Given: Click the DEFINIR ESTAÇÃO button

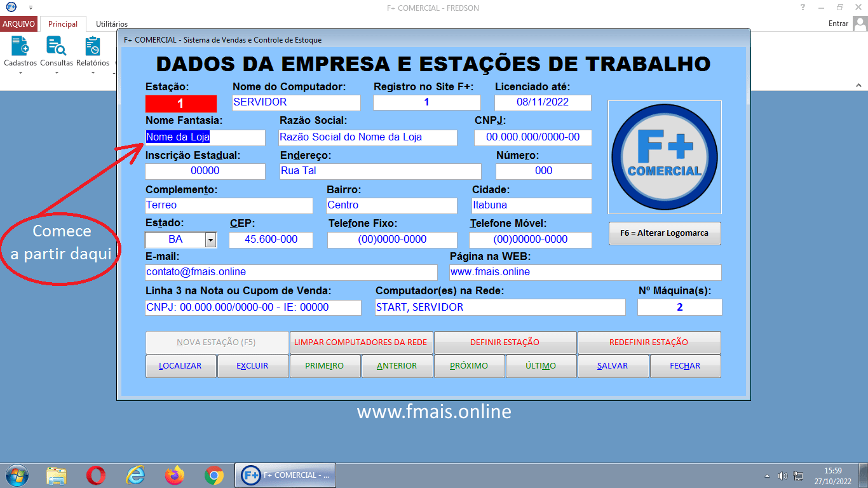Looking at the screenshot, I should click(505, 342).
